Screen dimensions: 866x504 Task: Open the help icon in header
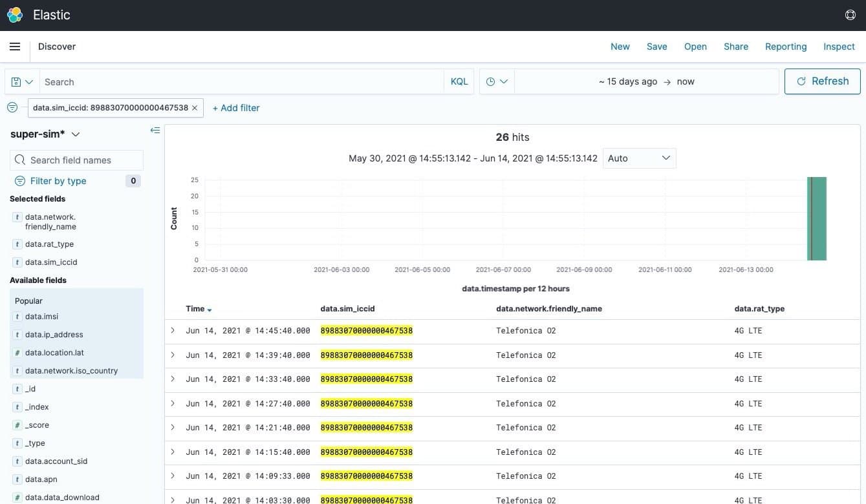[850, 15]
